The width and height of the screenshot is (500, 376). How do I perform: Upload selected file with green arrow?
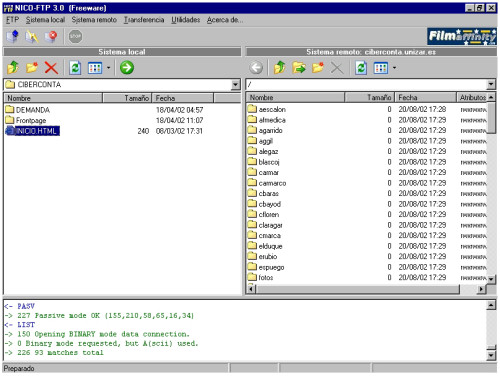tap(127, 68)
